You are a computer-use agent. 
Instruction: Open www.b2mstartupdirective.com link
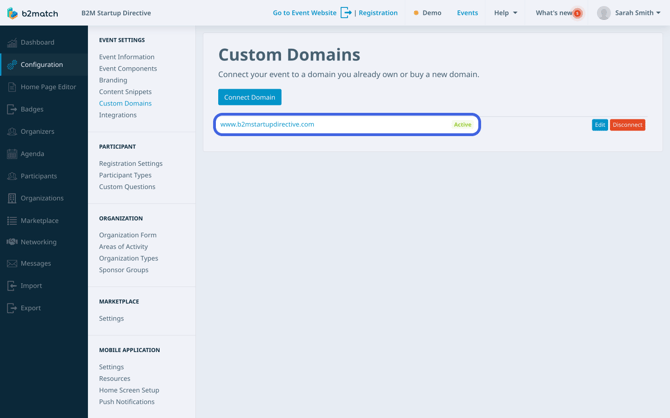click(x=267, y=124)
